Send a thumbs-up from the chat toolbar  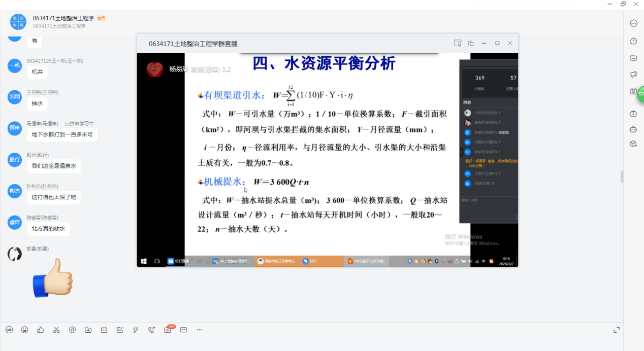40,330
